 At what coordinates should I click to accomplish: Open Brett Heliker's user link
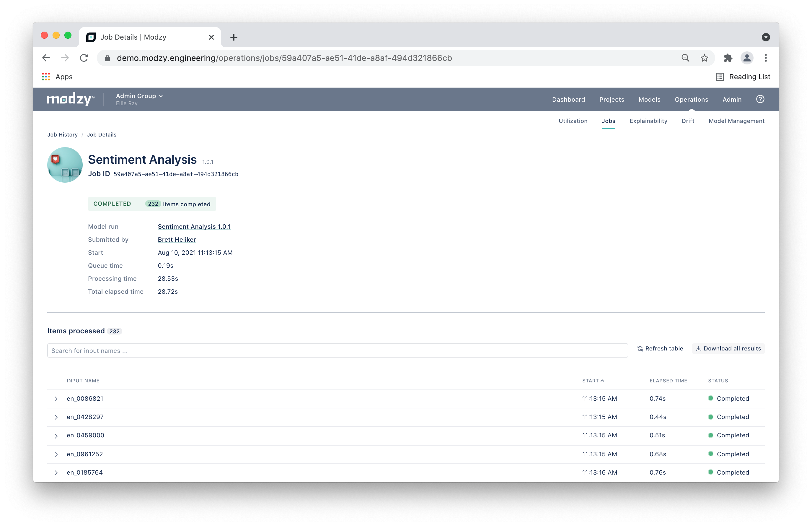pos(177,240)
